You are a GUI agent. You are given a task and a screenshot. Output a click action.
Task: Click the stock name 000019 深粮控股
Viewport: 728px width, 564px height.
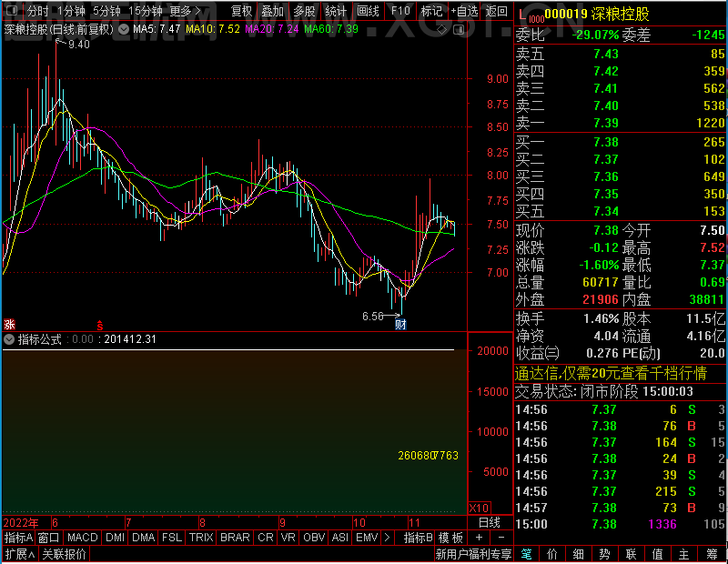pos(597,15)
